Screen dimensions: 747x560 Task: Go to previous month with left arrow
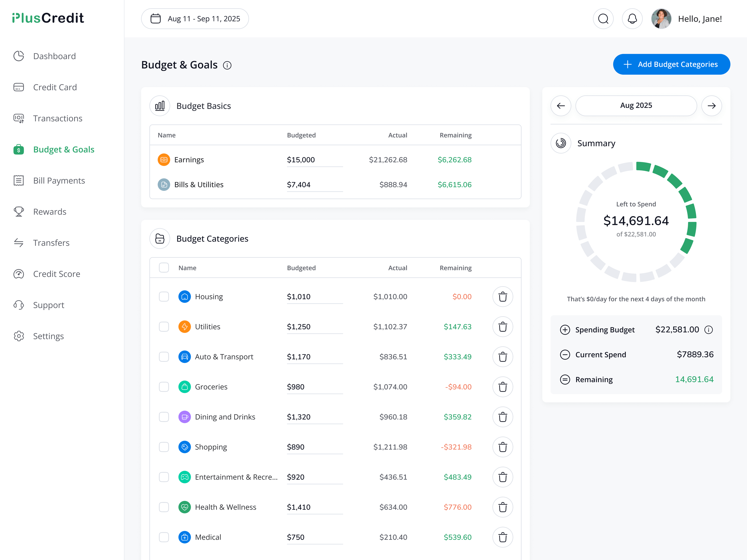(561, 106)
